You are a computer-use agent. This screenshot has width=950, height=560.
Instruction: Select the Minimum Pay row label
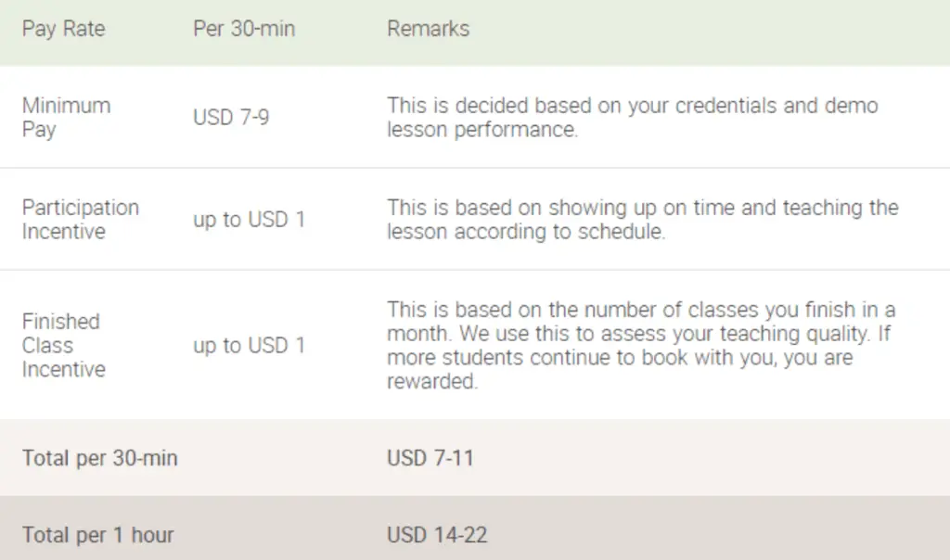66,118
